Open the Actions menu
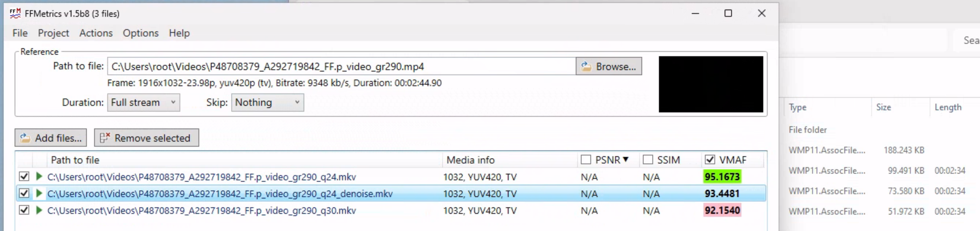 (x=96, y=33)
